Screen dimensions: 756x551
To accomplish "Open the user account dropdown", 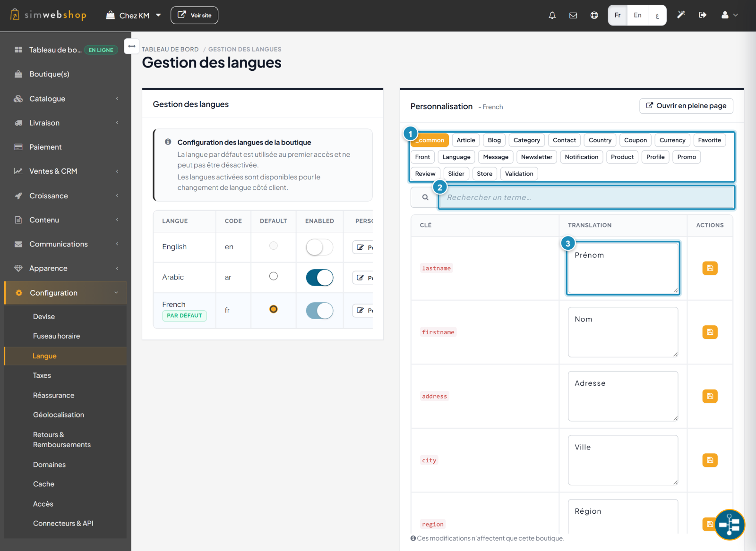I will [729, 15].
